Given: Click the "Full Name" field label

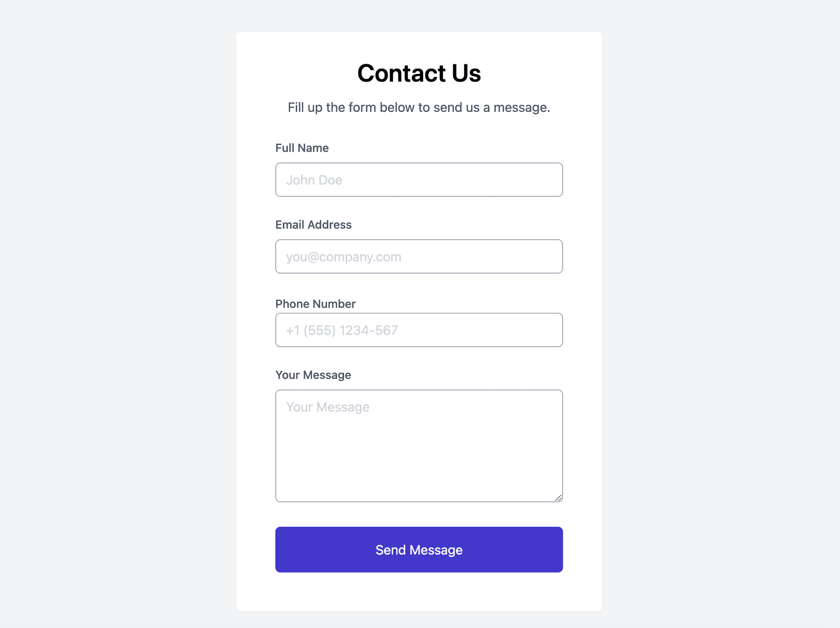Looking at the screenshot, I should click(302, 148).
